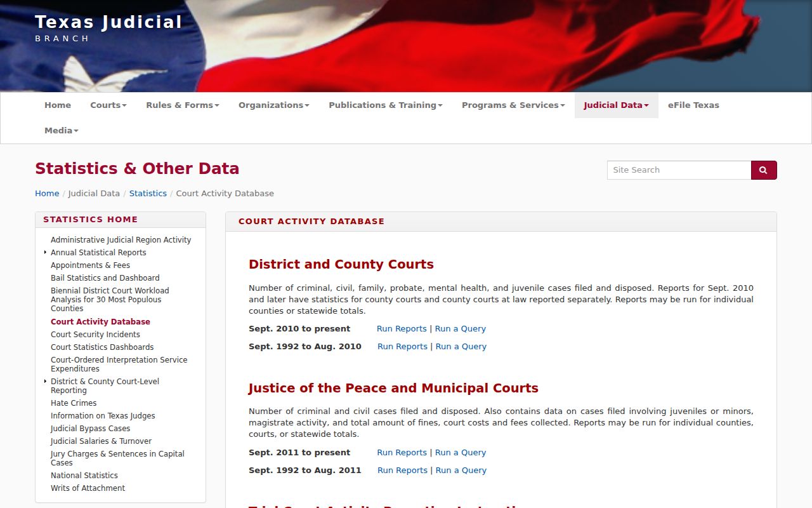The width and height of the screenshot is (812, 508).
Task: Open the Judicial Data dropdown
Action: [x=617, y=105]
